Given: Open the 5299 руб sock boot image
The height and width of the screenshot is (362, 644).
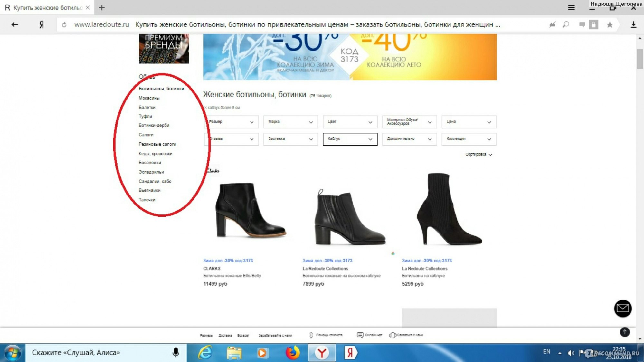Looking at the screenshot, I should 449,209.
